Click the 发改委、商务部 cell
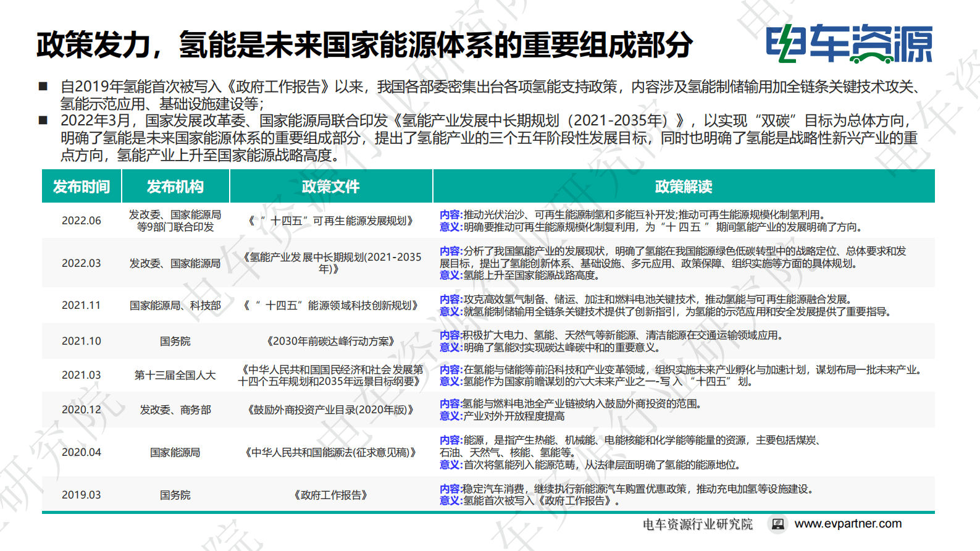The width and height of the screenshot is (980, 551). pyautogui.click(x=175, y=410)
